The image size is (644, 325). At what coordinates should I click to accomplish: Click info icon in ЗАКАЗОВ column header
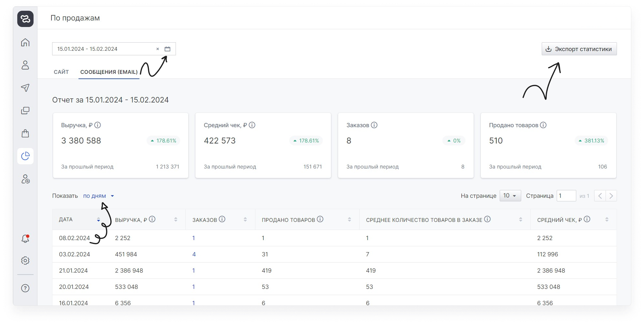(x=222, y=219)
